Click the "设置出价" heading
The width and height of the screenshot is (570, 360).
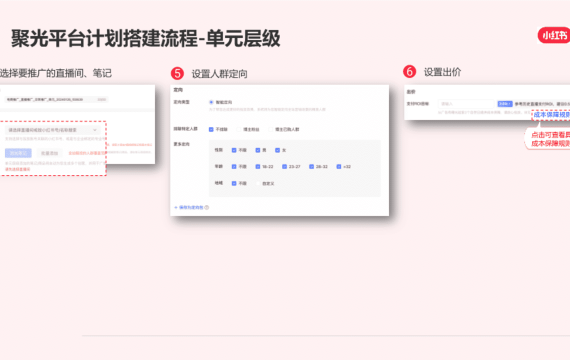pos(442,72)
